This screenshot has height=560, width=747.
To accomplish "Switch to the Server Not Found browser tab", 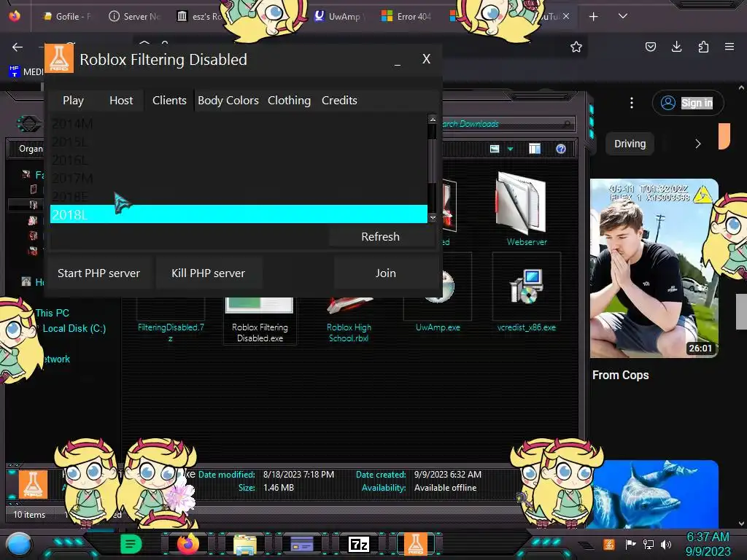I will (135, 16).
